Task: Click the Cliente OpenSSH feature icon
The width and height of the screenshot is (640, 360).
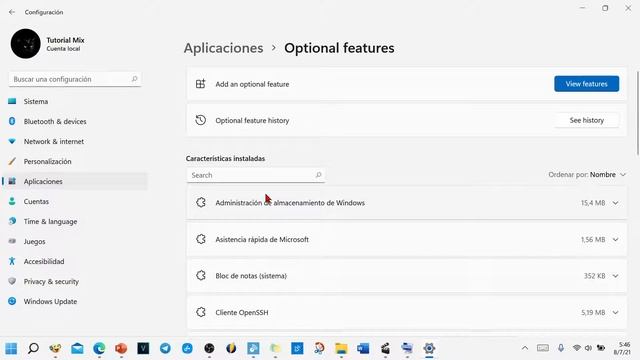Action: [201, 312]
